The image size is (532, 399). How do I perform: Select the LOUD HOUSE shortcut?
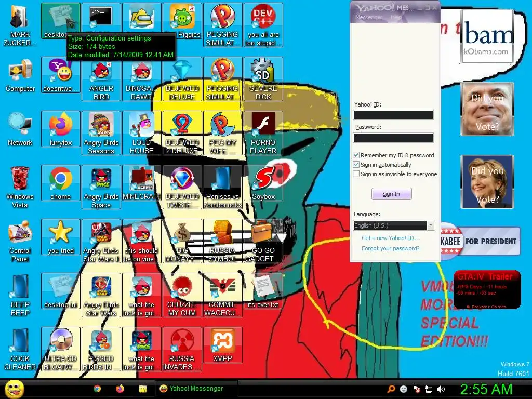142,133
